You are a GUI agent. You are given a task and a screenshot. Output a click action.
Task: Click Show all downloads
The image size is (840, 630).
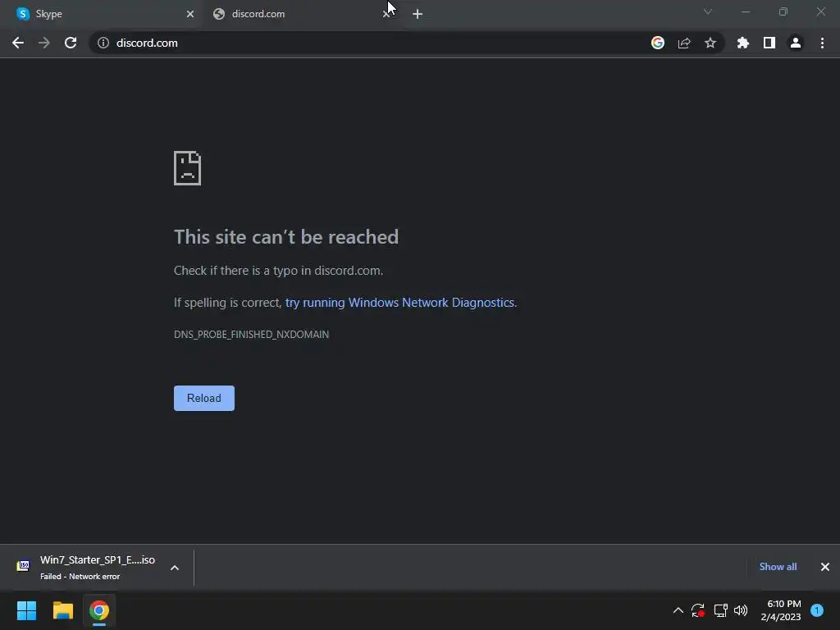[x=778, y=567]
